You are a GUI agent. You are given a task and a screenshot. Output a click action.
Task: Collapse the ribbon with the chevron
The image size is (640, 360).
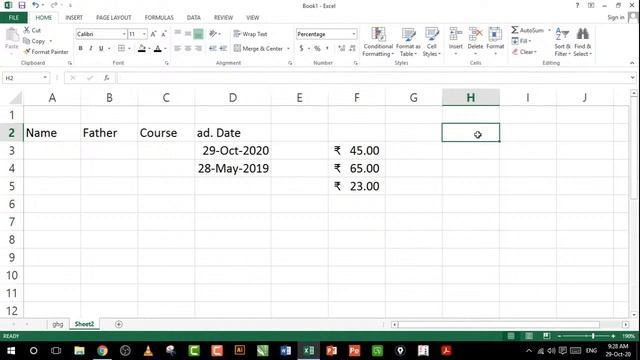coord(632,63)
